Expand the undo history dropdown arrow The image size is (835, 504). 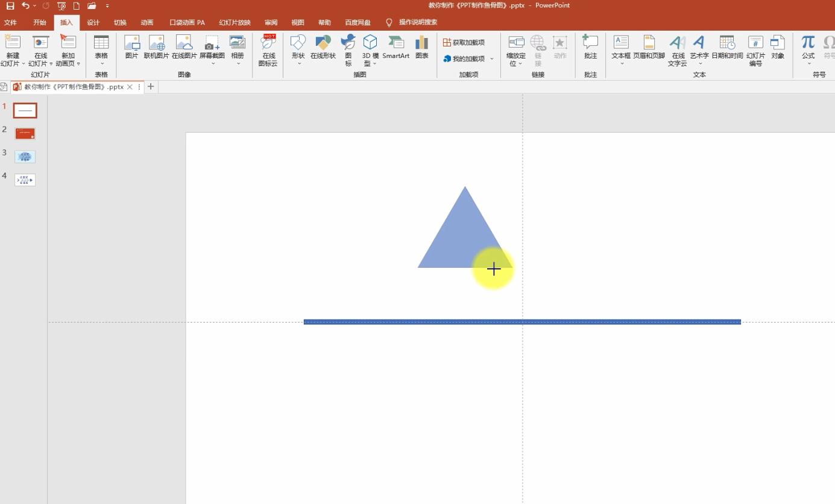click(x=35, y=6)
